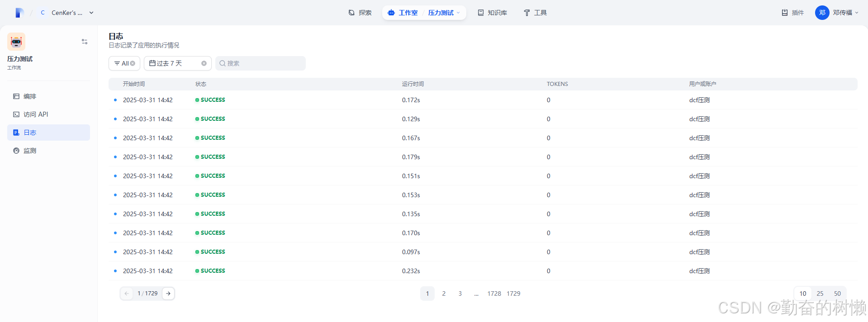The height and width of the screenshot is (322, 868).
Task: Jump to last page 1729
Action: click(513, 294)
